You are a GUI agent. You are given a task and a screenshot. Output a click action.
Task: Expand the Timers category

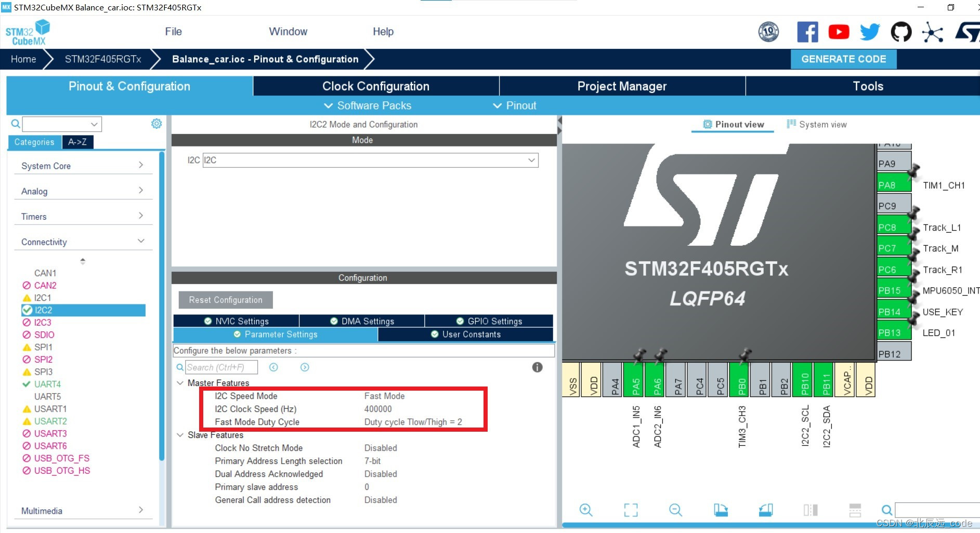[83, 217]
